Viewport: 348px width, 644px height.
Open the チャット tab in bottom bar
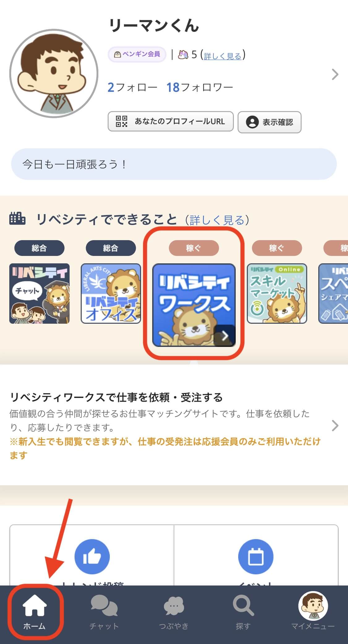click(x=104, y=612)
